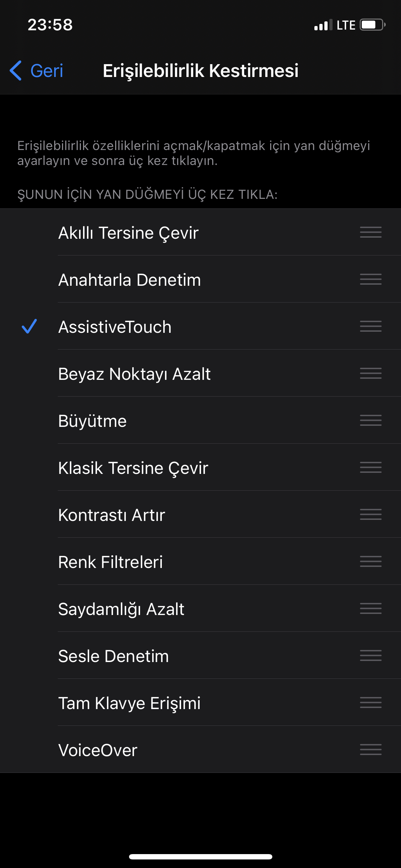Tap the reorder handle for Büyütme
This screenshot has width=401, height=868.
pos(371,420)
